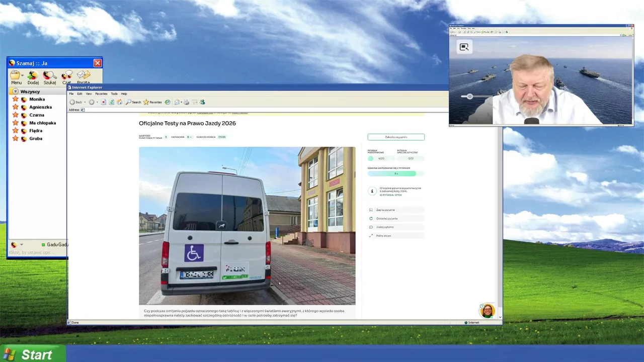The height and width of the screenshot is (362, 644).
Task: Click the Forward arrow in Internet Explorer
Action: [x=92, y=102]
